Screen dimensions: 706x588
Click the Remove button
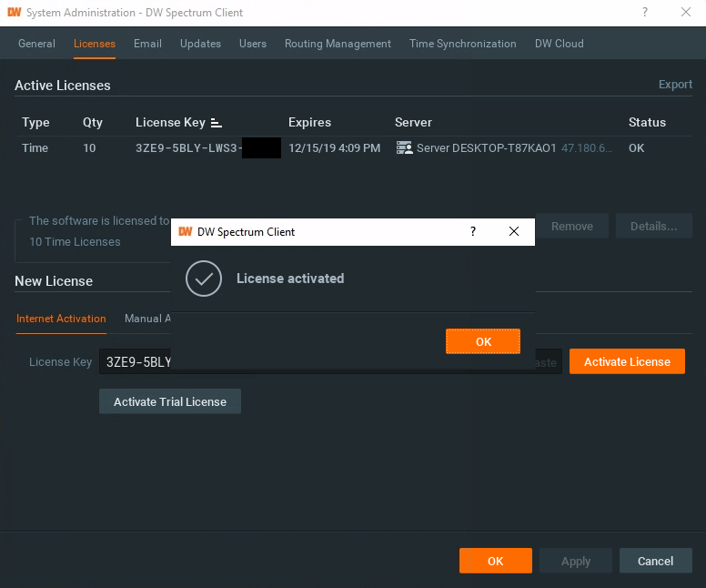tap(572, 226)
